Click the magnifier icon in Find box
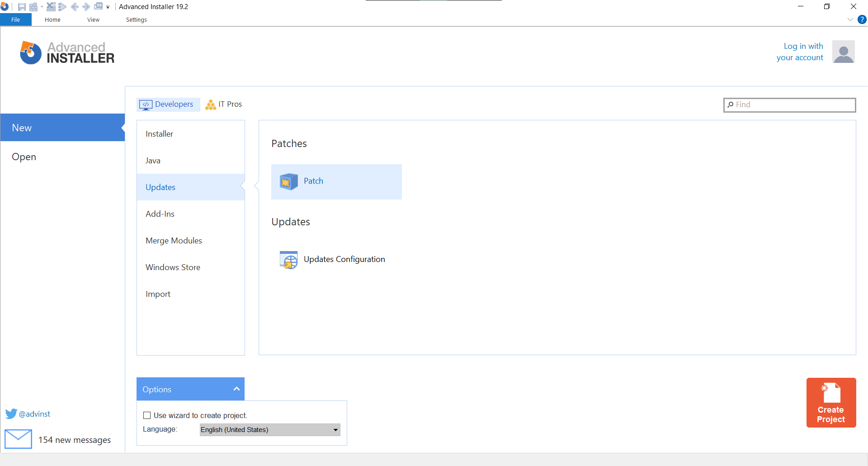Screen dimensions: 868x466 [x=730, y=105]
